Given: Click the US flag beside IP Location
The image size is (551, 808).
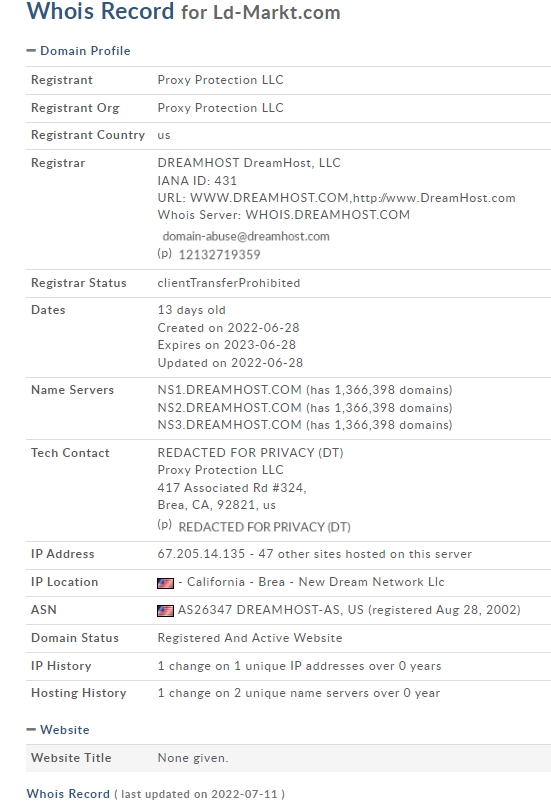Looking at the screenshot, I should [x=165, y=583].
